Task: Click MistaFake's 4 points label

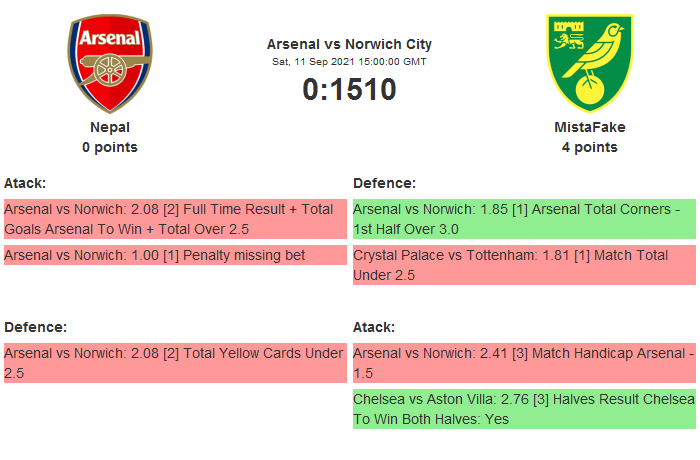Action: pos(590,147)
